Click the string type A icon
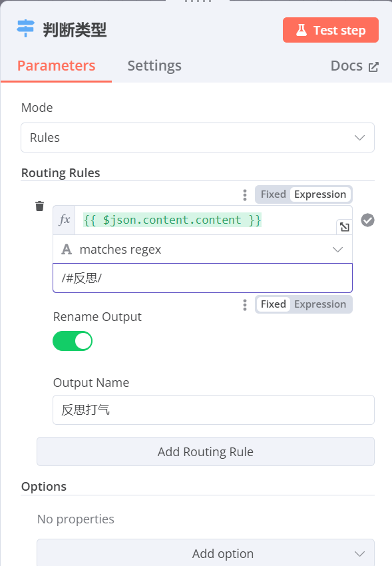 pos(67,250)
